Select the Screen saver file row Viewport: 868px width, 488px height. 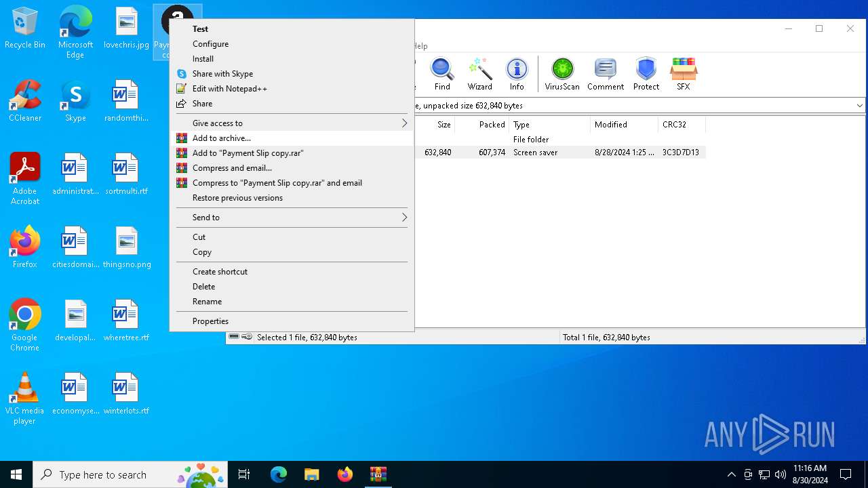[x=560, y=152]
